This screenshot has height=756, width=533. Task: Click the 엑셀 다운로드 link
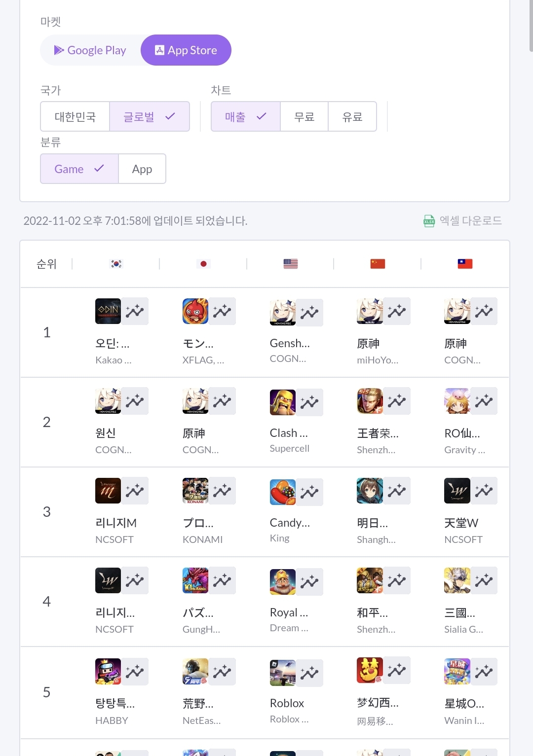coord(470,221)
